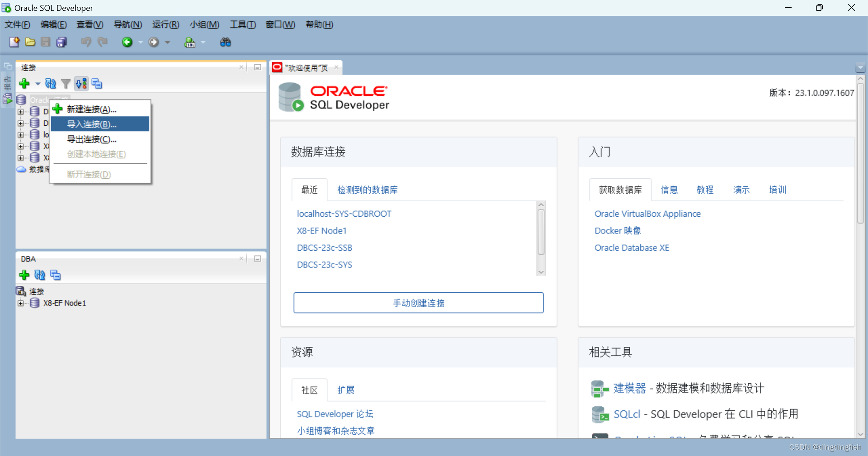
Task: Click the Undo arrow icon
Action: (86, 42)
